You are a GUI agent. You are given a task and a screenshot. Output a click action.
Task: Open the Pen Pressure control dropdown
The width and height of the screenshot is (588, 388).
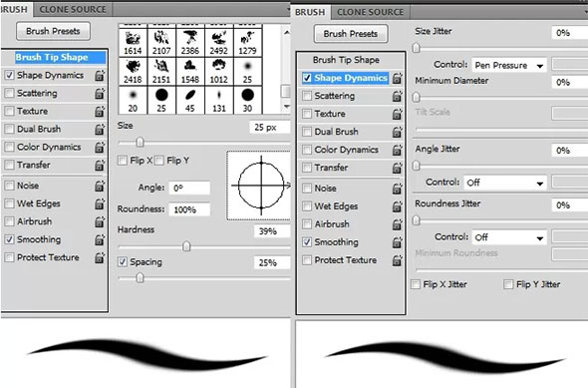508,65
